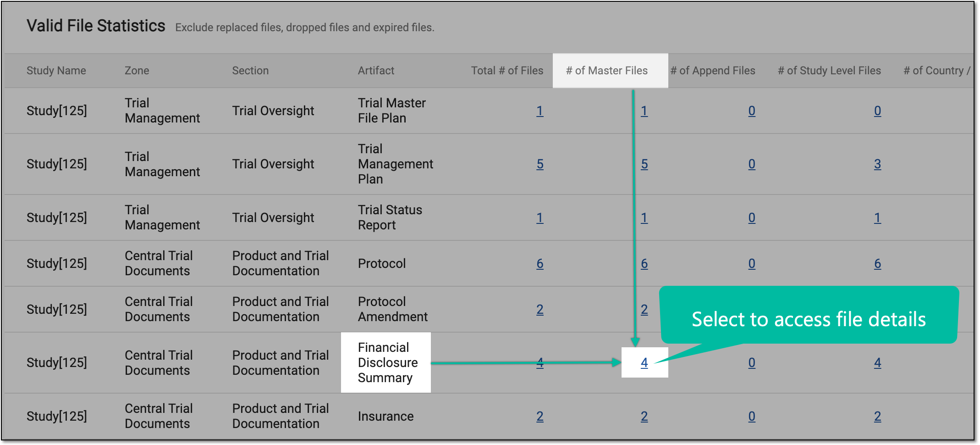The height and width of the screenshot is (445, 980).
Task: Select study level files link for Financial Disclosure Summary
Action: pyautogui.click(x=877, y=362)
